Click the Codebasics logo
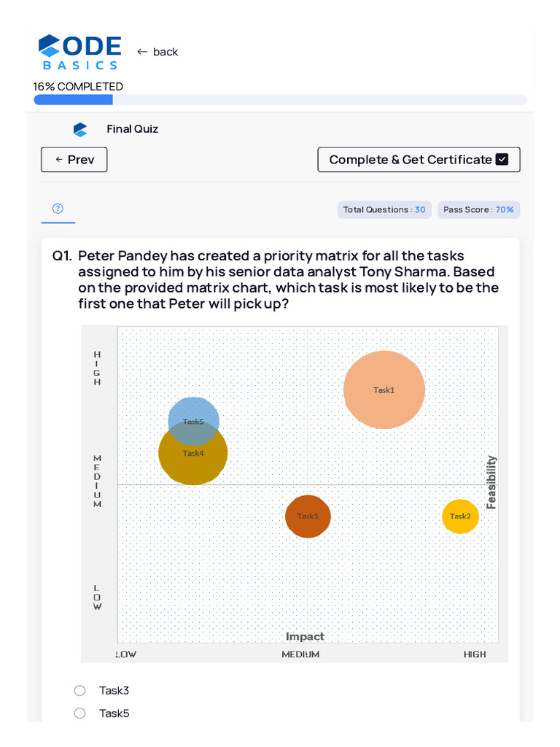Viewport: 560px width, 747px height. [x=79, y=52]
